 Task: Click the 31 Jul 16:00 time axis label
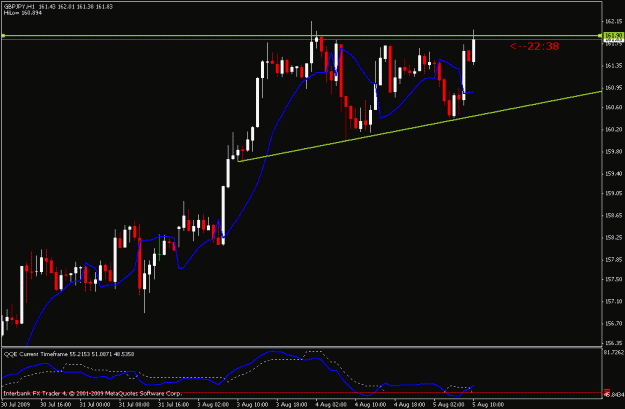[173, 405]
